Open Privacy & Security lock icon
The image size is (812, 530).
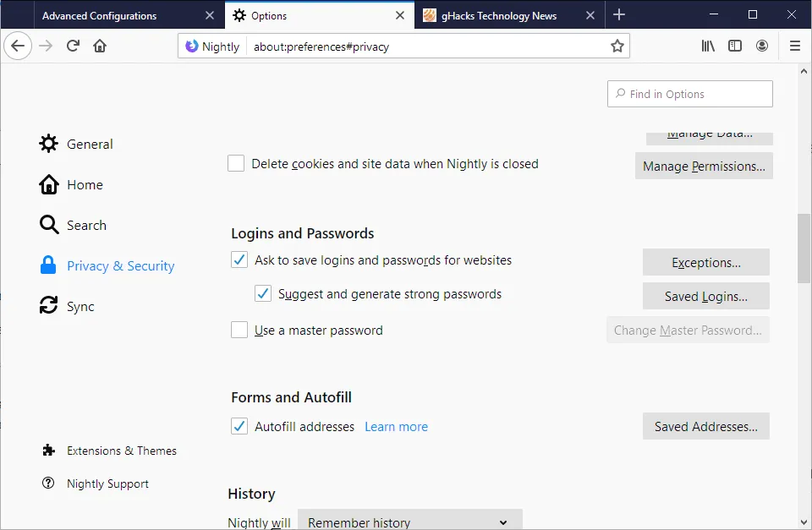tap(48, 265)
